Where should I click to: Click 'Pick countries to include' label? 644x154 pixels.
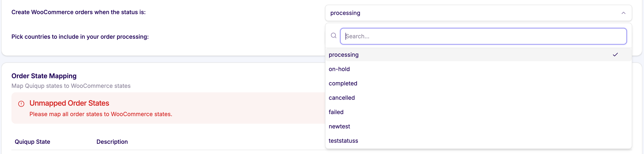[x=80, y=37]
